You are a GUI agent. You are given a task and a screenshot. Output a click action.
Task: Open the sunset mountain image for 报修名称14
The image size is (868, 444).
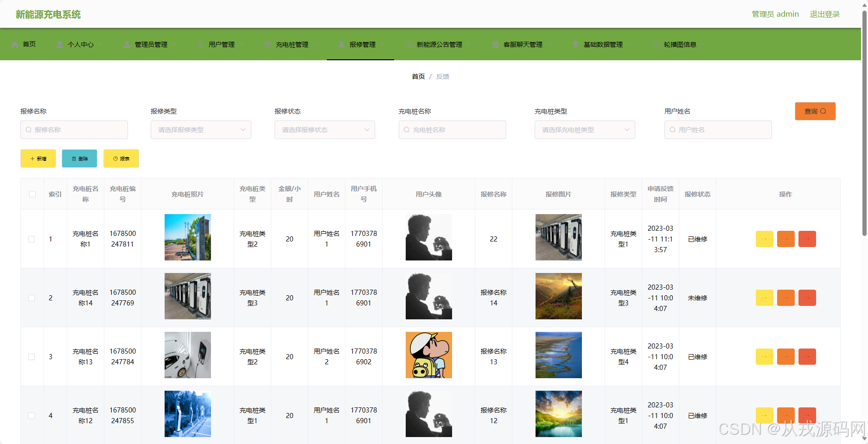point(559,296)
